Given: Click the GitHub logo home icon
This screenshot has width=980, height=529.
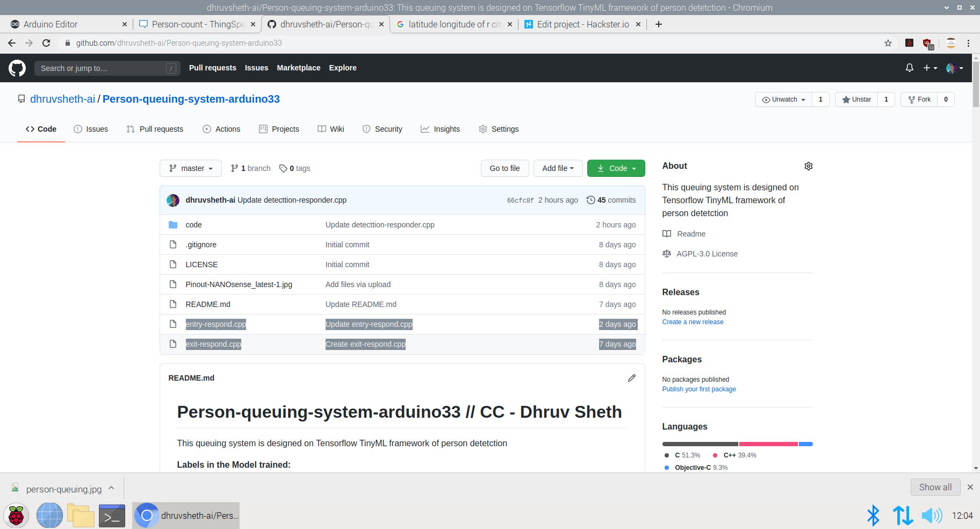Looking at the screenshot, I should 17,68.
